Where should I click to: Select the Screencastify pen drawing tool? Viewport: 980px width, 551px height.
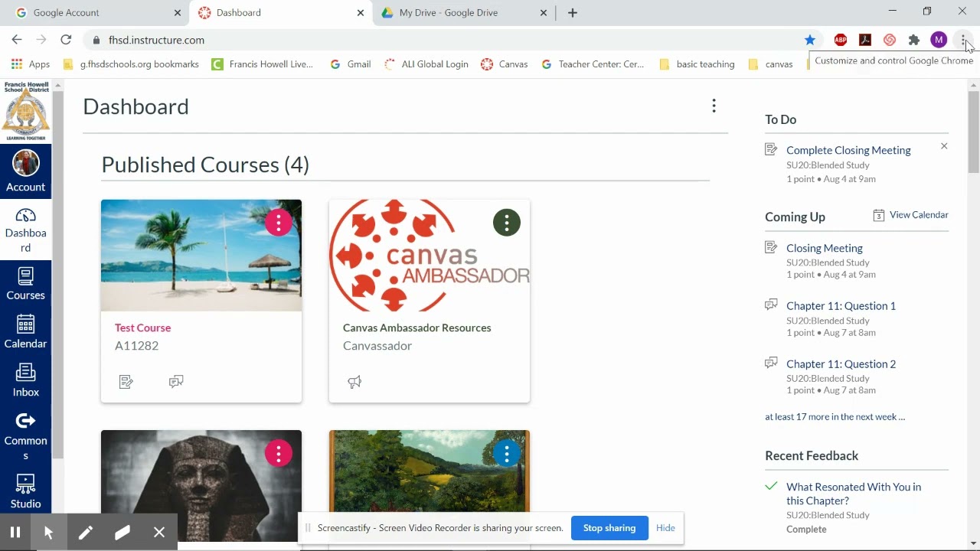[x=86, y=533]
